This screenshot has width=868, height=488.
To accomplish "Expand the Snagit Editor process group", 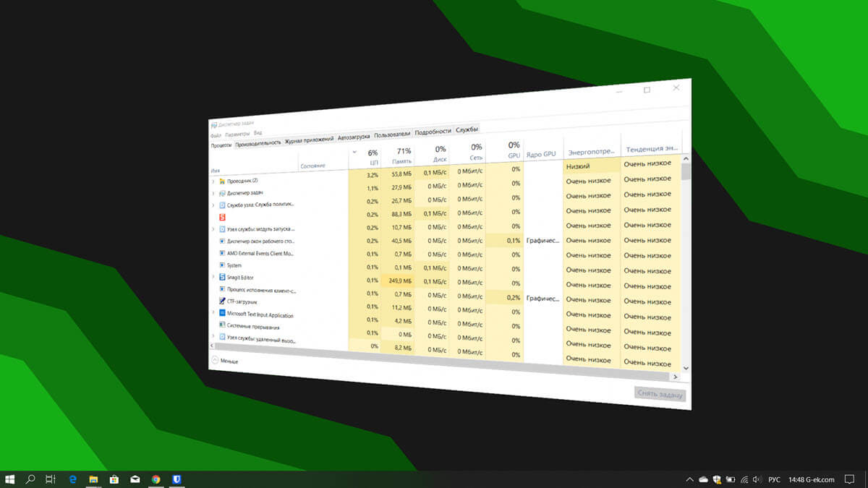I will (x=213, y=277).
